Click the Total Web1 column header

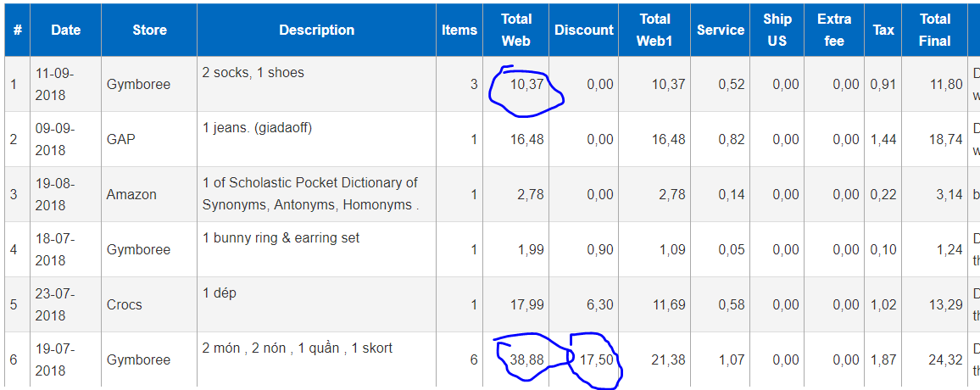(654, 30)
